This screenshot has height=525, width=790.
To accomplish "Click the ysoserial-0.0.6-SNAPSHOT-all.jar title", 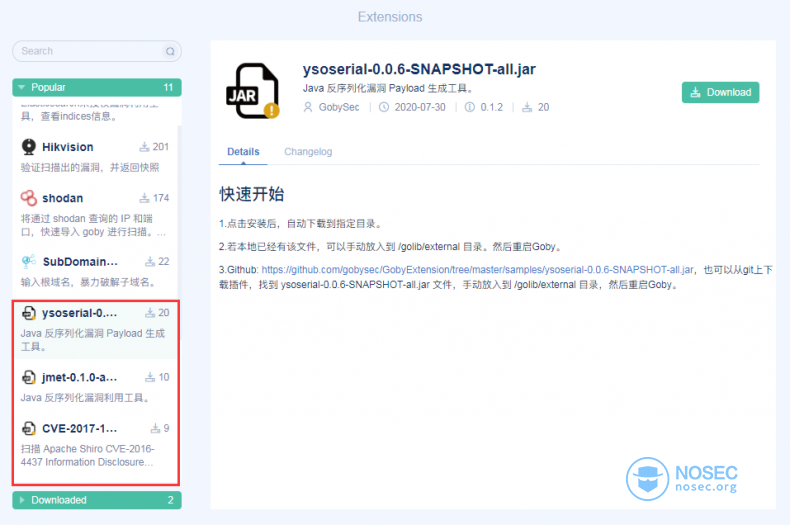I will [x=419, y=69].
